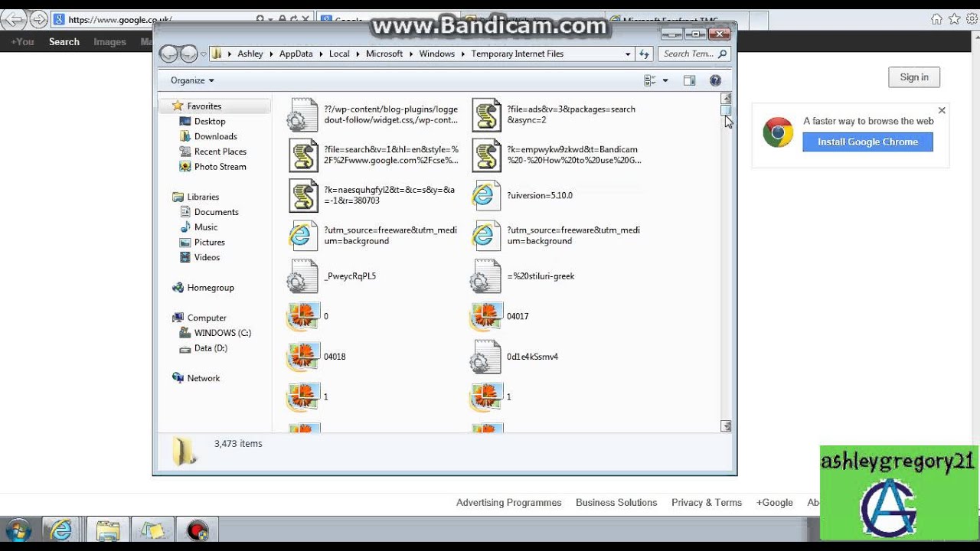The width and height of the screenshot is (980, 551).
Task: Open Downloads in the navigation pane
Action: [216, 136]
